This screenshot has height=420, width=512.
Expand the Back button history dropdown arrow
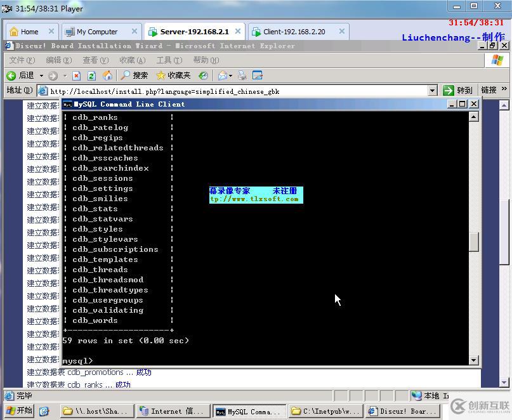[41, 75]
